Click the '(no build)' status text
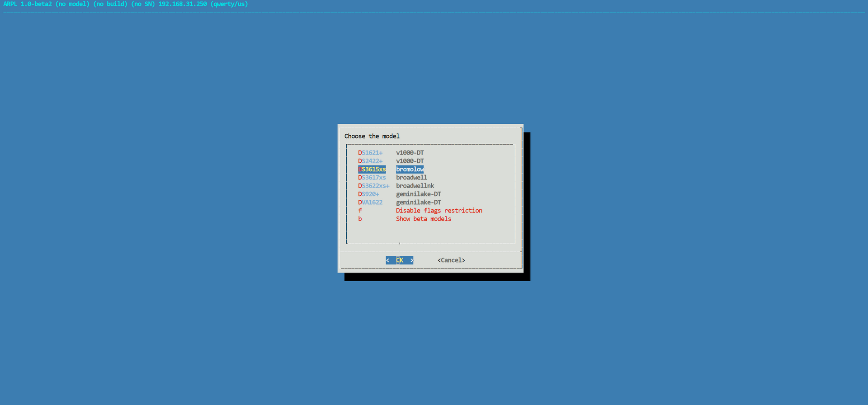Viewport: 868px width, 405px height. click(110, 4)
